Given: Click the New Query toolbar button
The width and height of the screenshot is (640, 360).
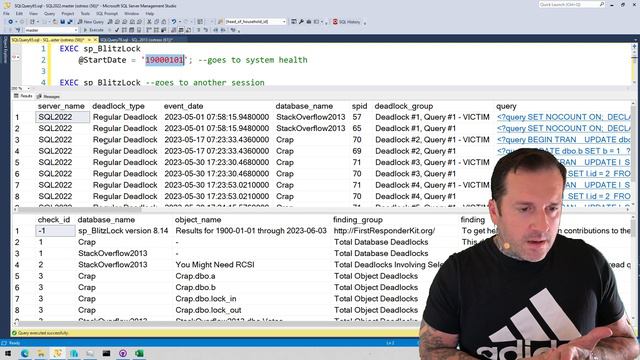Looking at the screenshot, I should pos(91,22).
